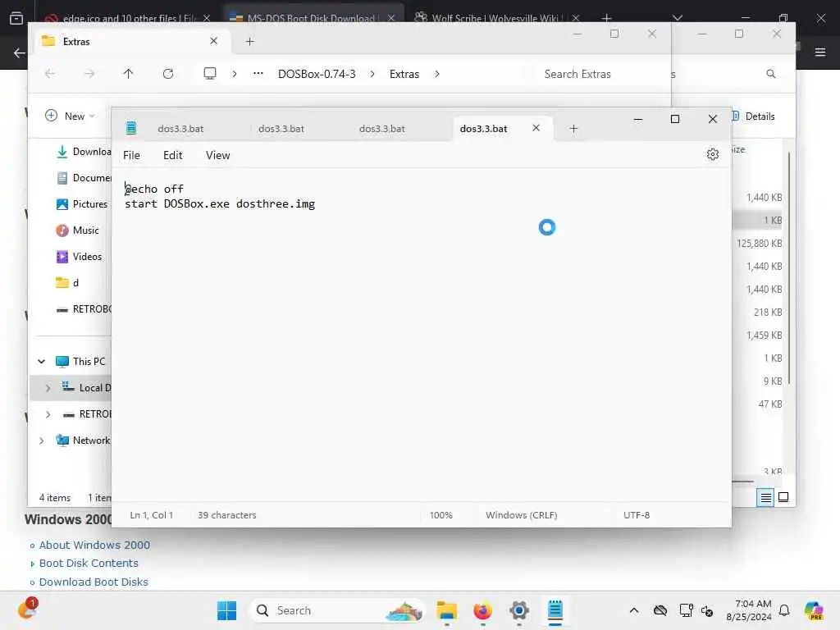Open Copilot preview icon in taskbar
This screenshot has height=630, width=840.
pos(813,610)
